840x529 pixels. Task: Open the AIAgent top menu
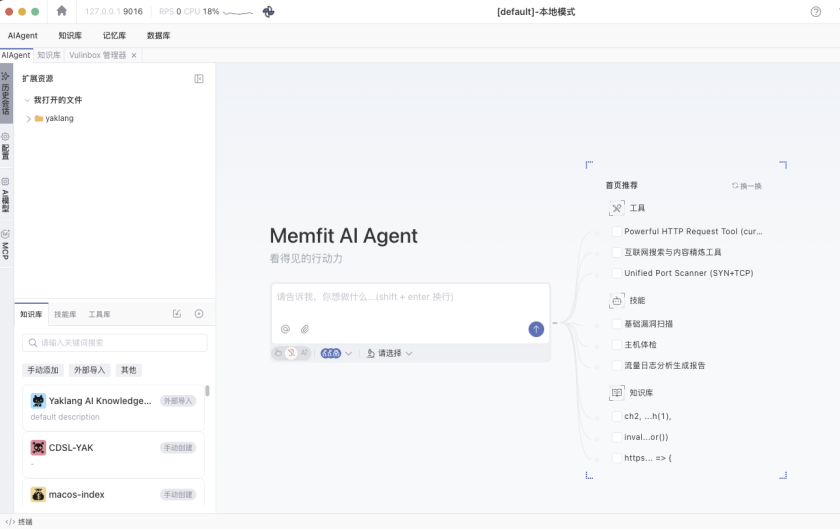click(x=22, y=35)
